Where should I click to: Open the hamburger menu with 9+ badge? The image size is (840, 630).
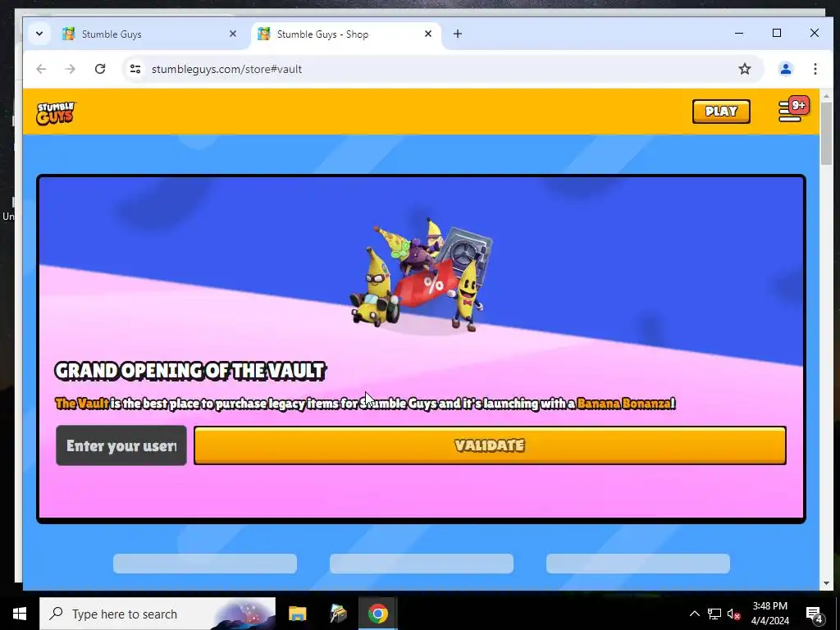(x=793, y=110)
